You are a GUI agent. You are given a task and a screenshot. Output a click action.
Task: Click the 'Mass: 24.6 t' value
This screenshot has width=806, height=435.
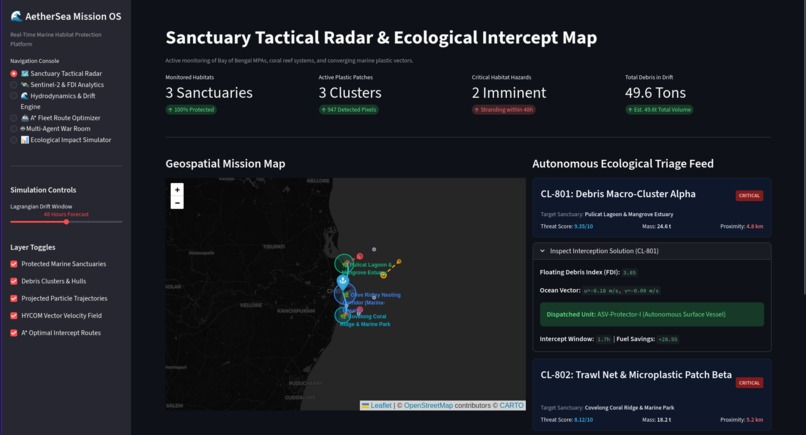point(656,226)
